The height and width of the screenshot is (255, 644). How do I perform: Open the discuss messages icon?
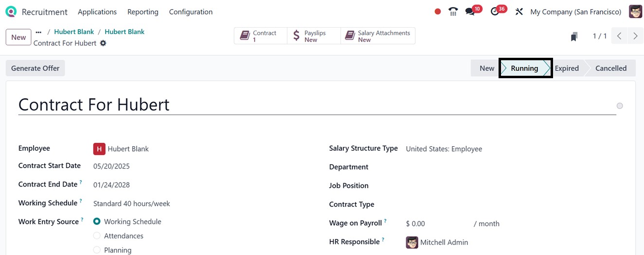coord(470,12)
